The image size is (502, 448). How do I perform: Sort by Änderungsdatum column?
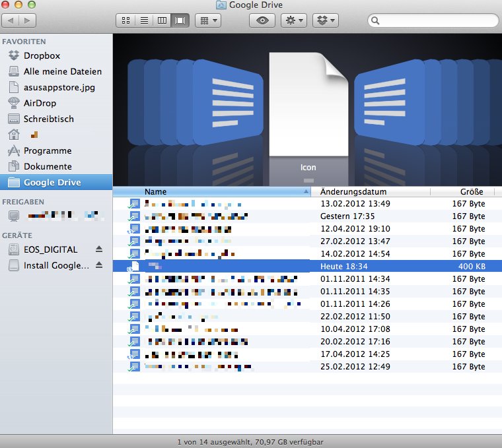click(371, 191)
